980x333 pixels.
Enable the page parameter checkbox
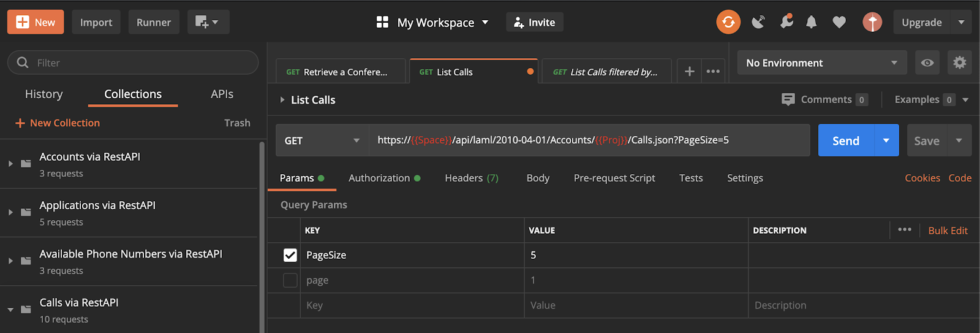coord(290,280)
